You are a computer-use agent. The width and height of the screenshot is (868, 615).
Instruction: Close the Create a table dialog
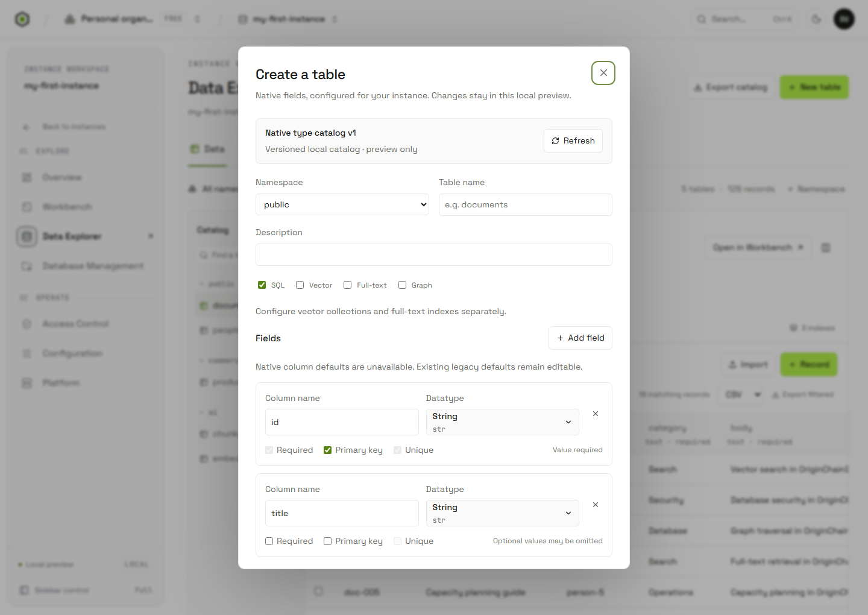point(603,73)
